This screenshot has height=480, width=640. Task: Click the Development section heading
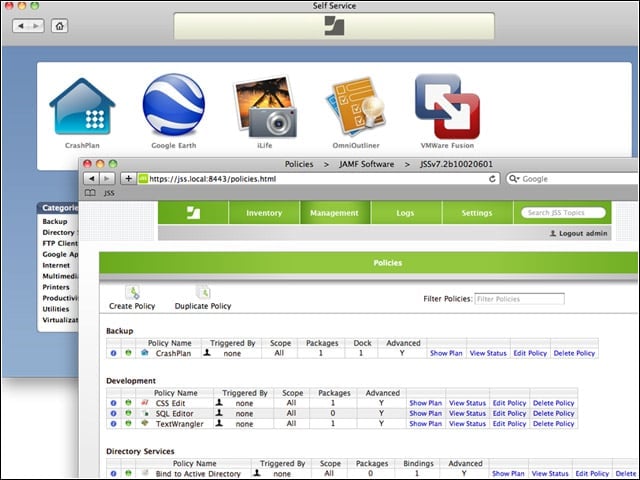click(131, 381)
